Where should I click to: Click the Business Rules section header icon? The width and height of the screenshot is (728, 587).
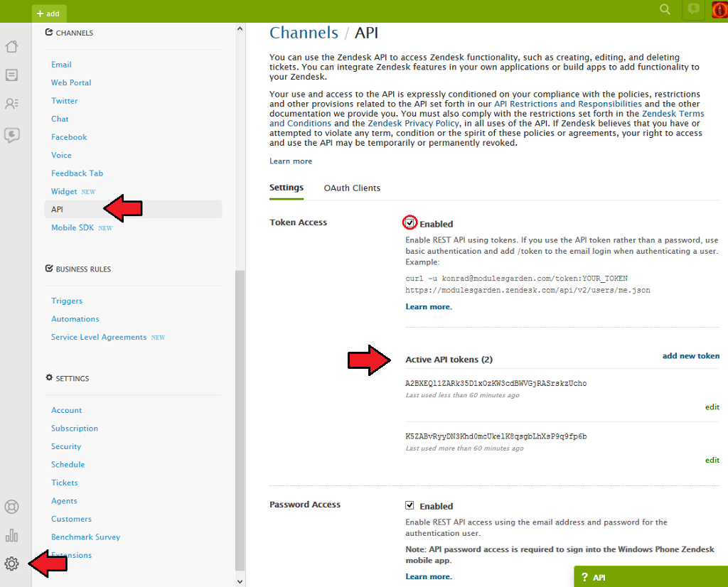49,269
